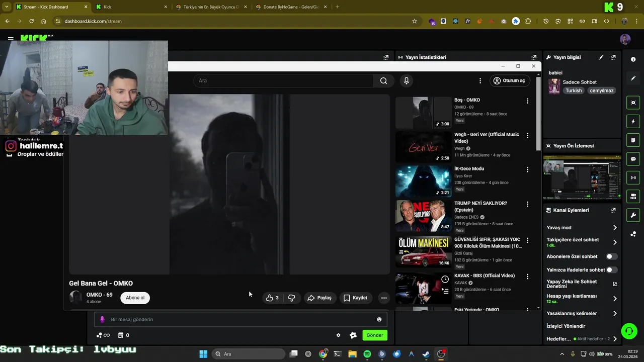This screenshot has width=644, height=362.
Task: Click Windows taskbar Ara search box
Action: pos(249,354)
